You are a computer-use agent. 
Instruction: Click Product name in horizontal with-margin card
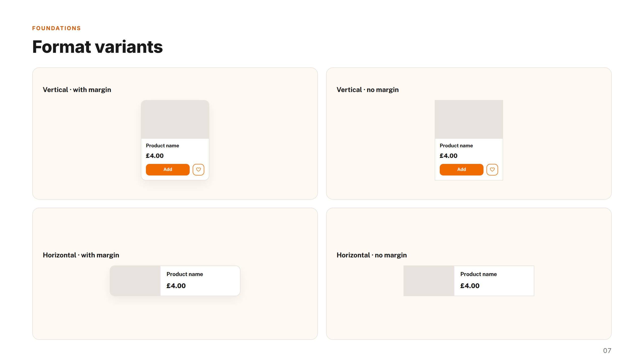click(x=185, y=274)
